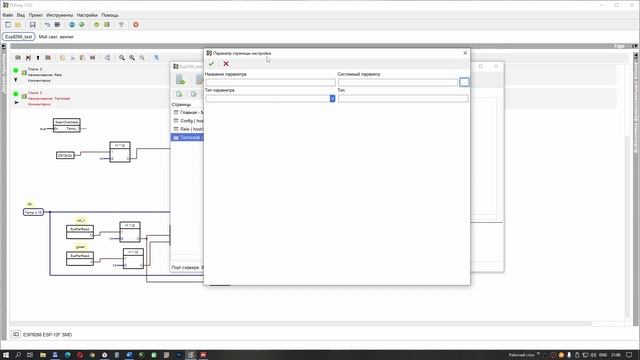The image size is (640, 360).
Task: Click the small add-page icon above Страницы
Action: click(179, 94)
